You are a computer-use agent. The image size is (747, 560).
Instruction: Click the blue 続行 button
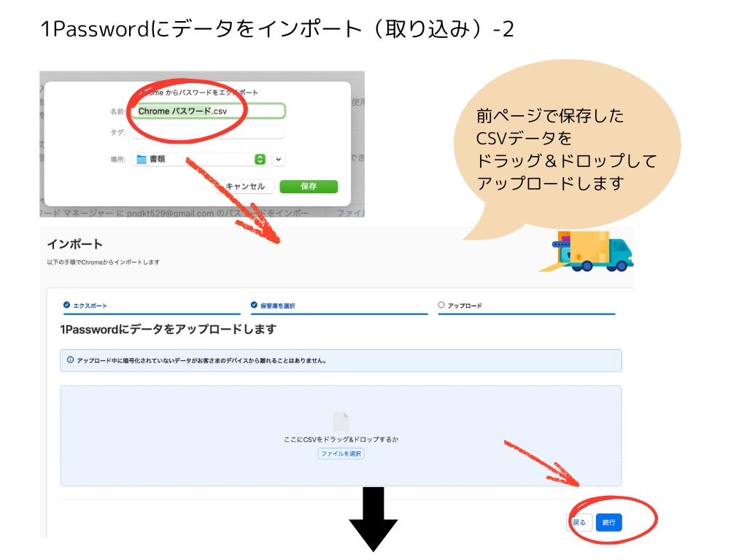click(x=609, y=522)
